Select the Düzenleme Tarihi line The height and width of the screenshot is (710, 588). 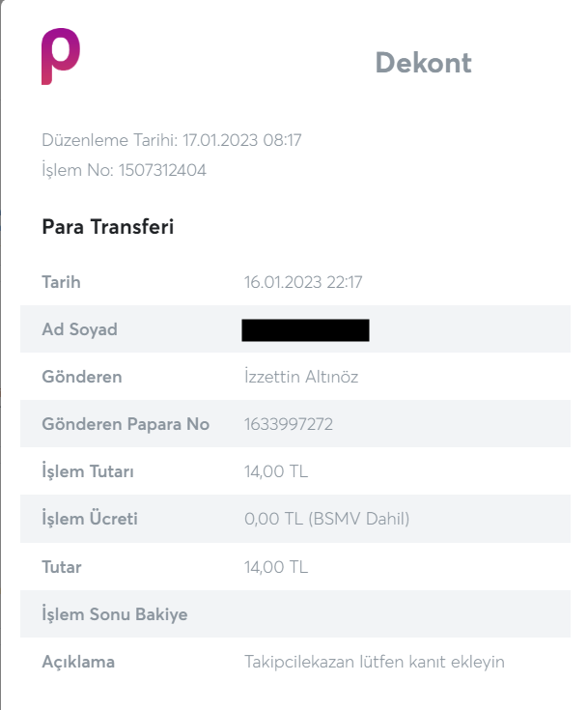pyautogui.click(x=172, y=140)
